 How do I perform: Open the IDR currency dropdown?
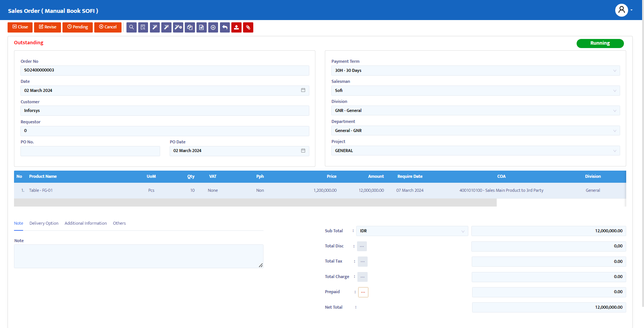pyautogui.click(x=412, y=231)
